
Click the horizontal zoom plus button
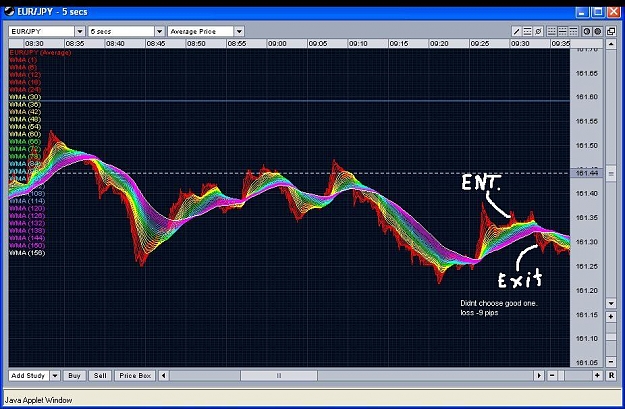597,376
